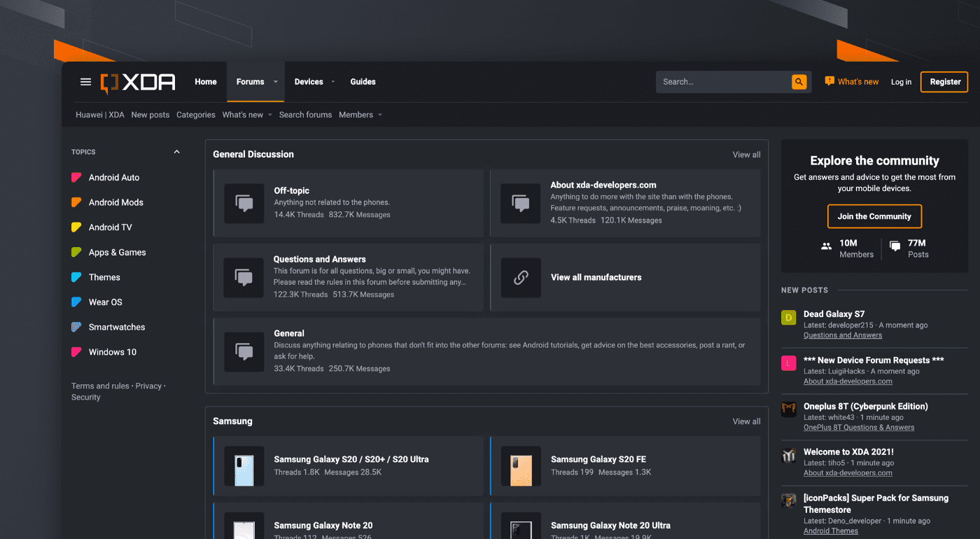Collapse the Topics sidebar section

(176, 152)
